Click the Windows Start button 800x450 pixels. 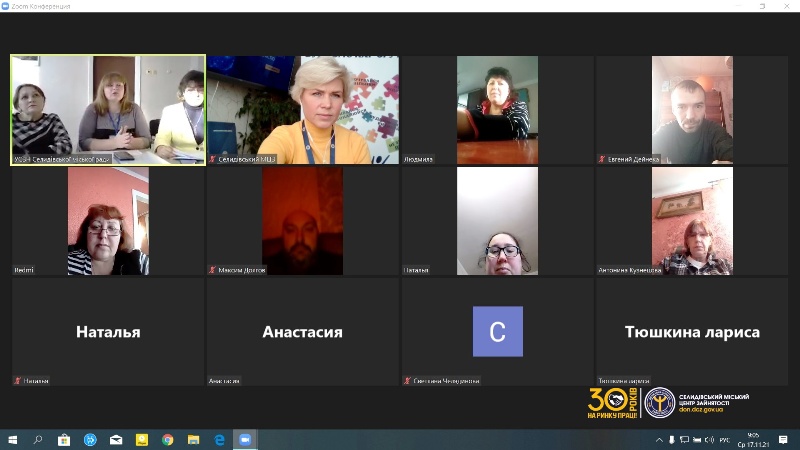click(13, 440)
